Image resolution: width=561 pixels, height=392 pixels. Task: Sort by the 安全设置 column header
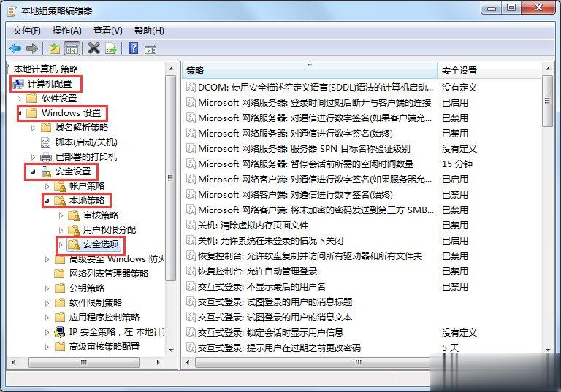tap(489, 71)
